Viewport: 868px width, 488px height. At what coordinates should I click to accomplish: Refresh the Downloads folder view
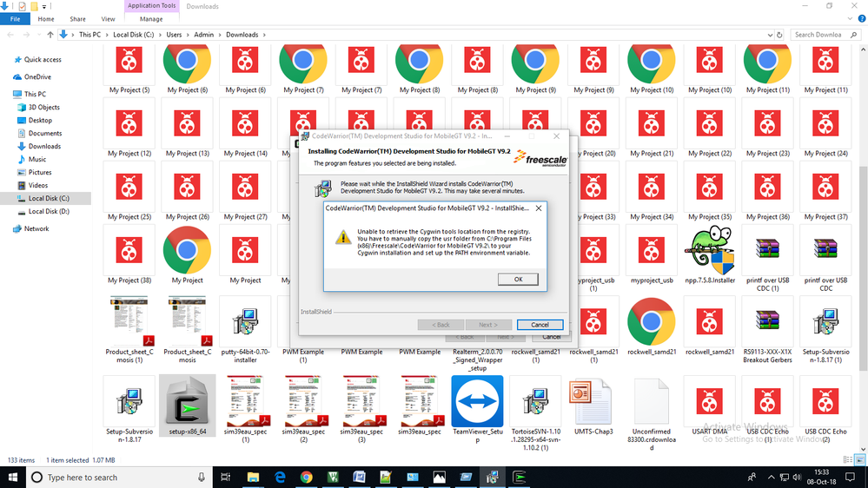[x=779, y=35]
